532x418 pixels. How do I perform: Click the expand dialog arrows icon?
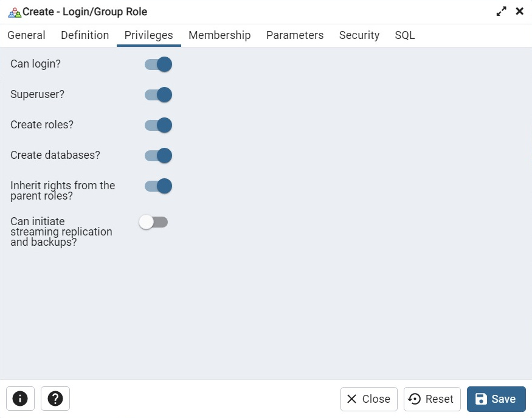point(501,11)
